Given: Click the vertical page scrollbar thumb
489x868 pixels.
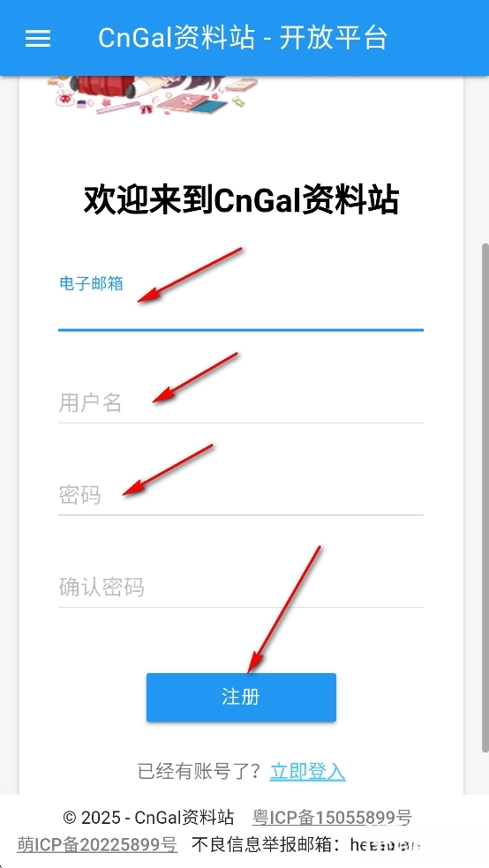Looking at the screenshot, I should pos(485,498).
